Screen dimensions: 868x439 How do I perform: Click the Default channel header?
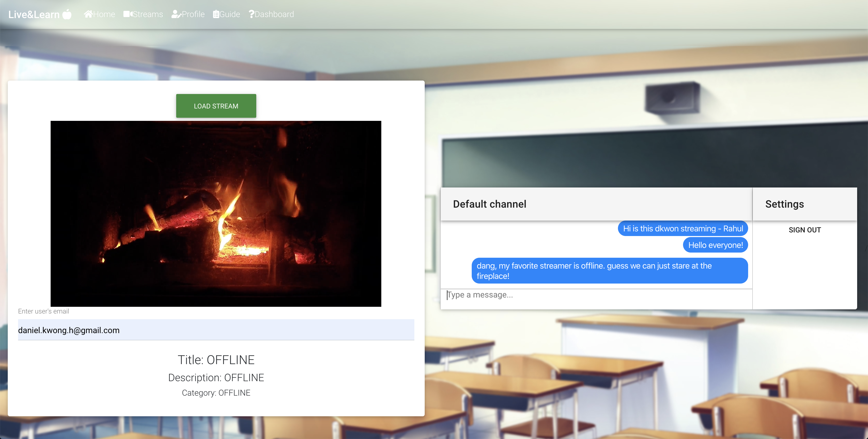click(489, 204)
